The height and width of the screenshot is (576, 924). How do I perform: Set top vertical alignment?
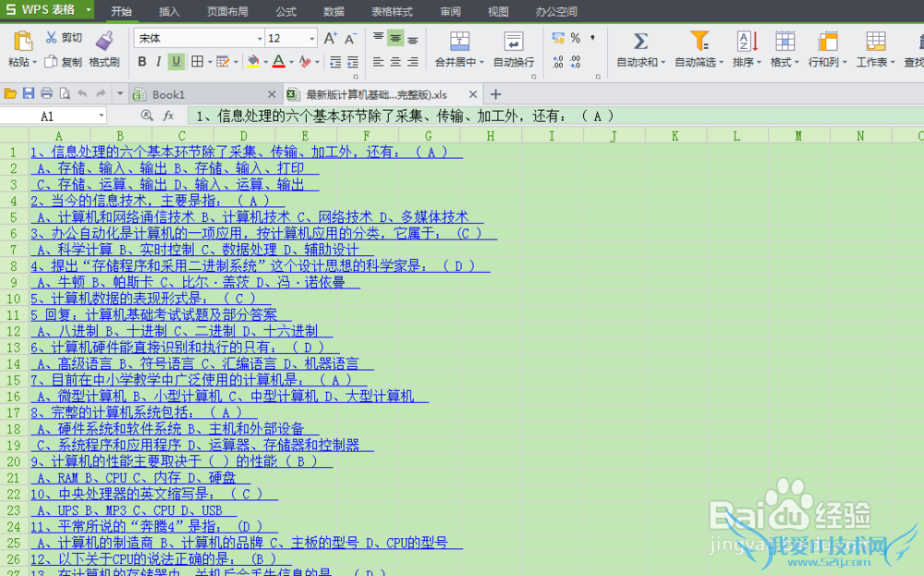click(378, 38)
